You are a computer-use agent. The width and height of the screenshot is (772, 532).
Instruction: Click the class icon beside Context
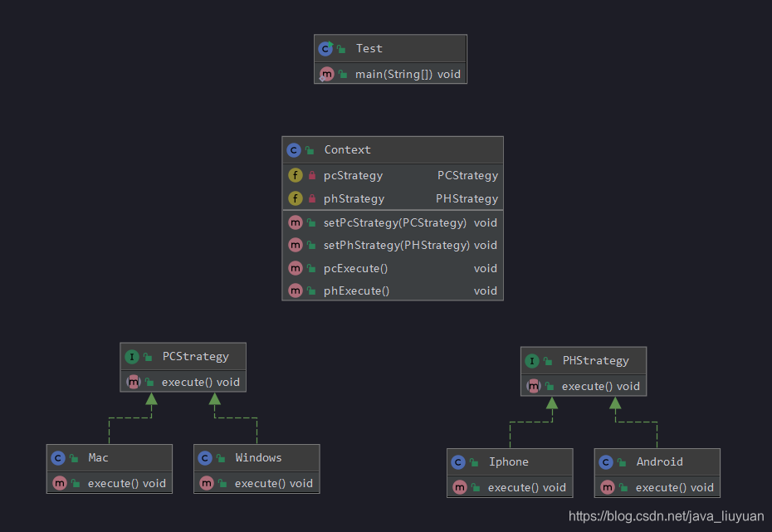[294, 150]
